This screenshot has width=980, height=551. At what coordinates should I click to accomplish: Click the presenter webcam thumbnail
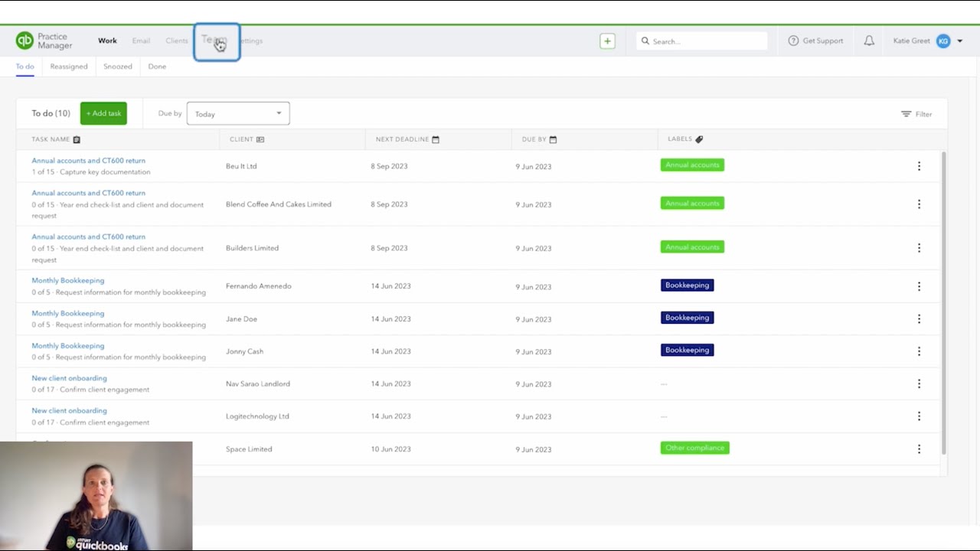(96, 496)
